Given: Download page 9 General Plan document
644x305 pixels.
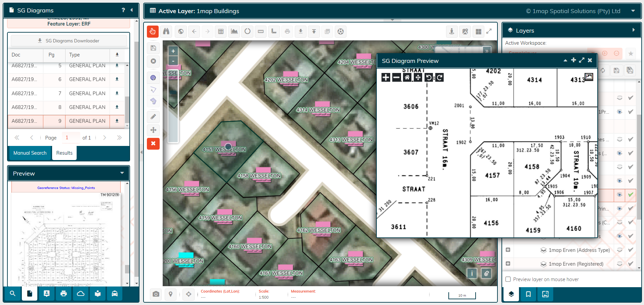Looking at the screenshot, I should point(117,121).
